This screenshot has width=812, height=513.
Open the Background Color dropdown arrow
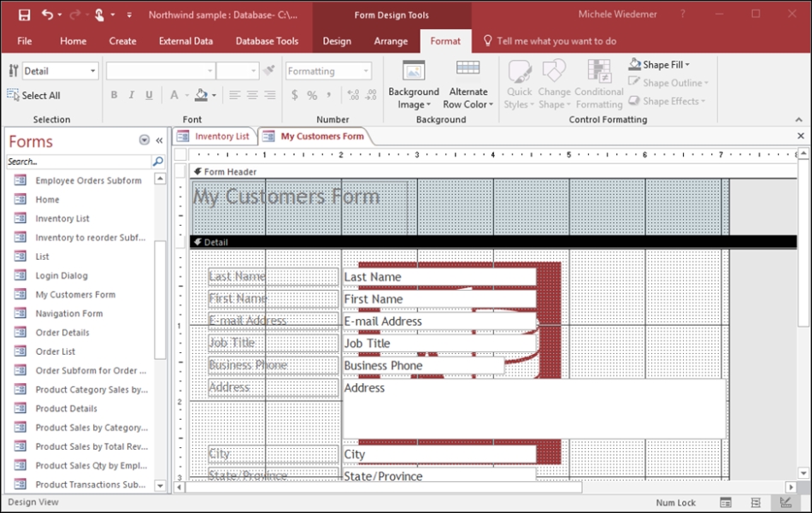[214, 96]
